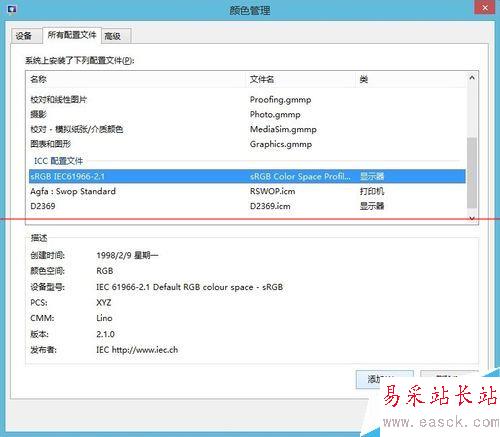Select the 所有配置文件 tab

[x=72, y=35]
